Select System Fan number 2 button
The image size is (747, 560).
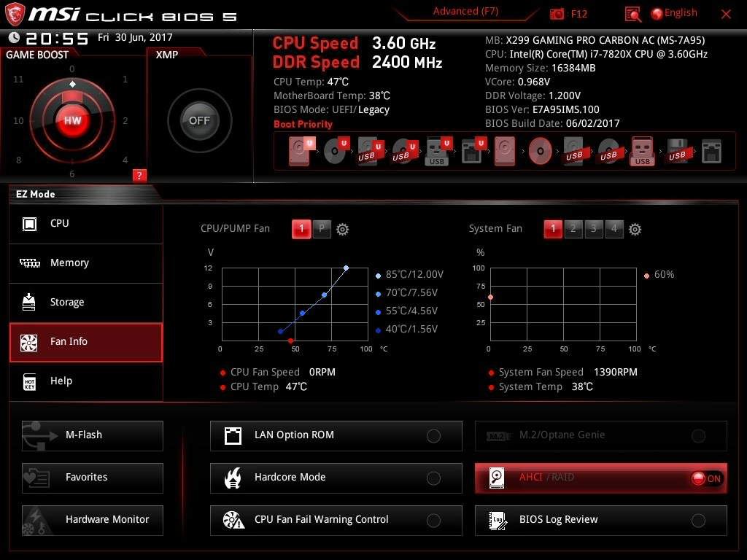573,229
